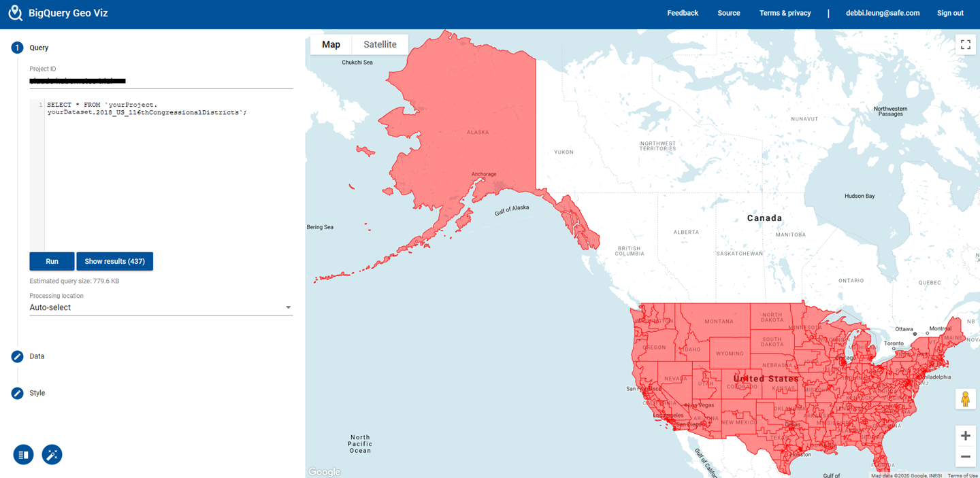Click the Ottawa city label

click(x=902, y=329)
